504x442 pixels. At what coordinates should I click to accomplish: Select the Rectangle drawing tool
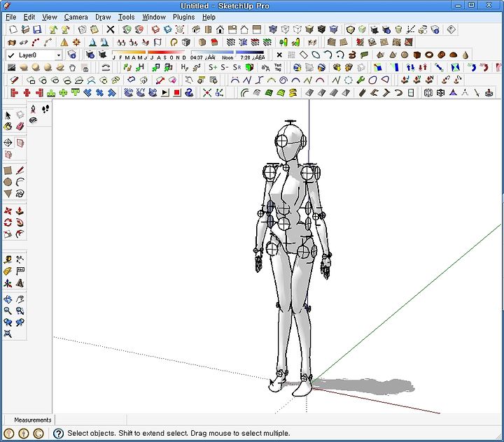[x=8, y=170]
